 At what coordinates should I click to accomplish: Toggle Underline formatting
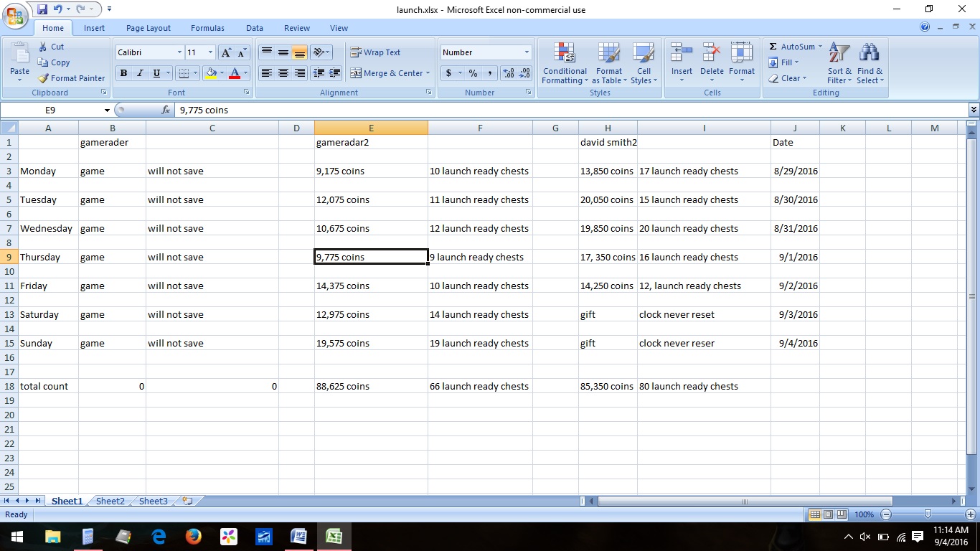[x=156, y=73]
